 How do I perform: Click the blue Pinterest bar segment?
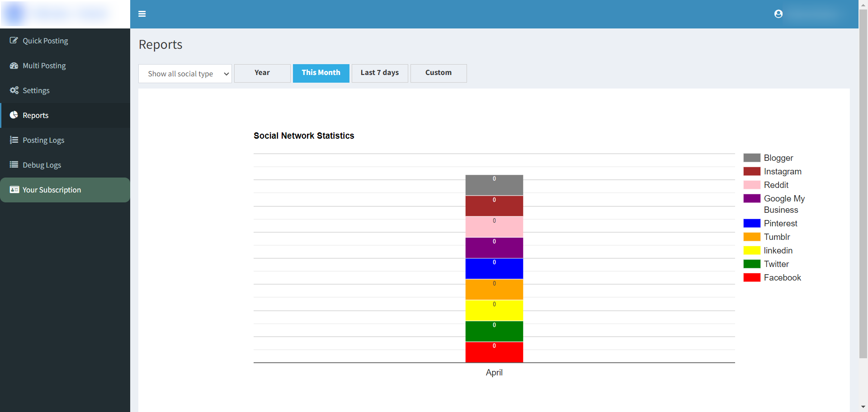[494, 269]
